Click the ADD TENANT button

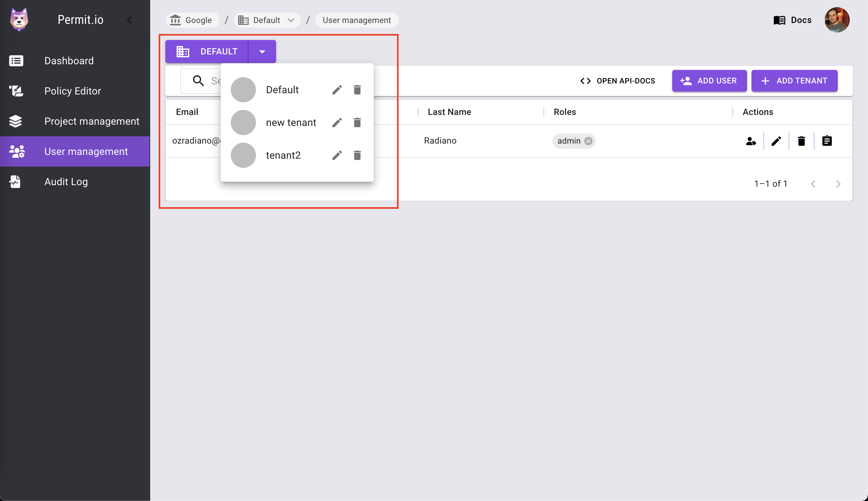coord(794,81)
